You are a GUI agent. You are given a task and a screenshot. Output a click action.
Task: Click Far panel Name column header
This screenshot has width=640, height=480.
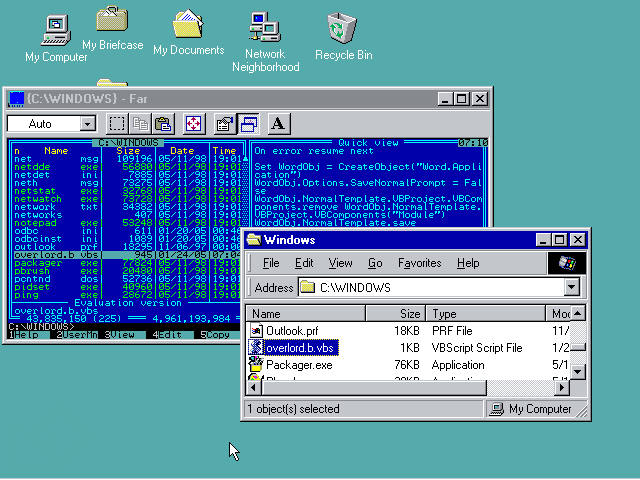56,151
